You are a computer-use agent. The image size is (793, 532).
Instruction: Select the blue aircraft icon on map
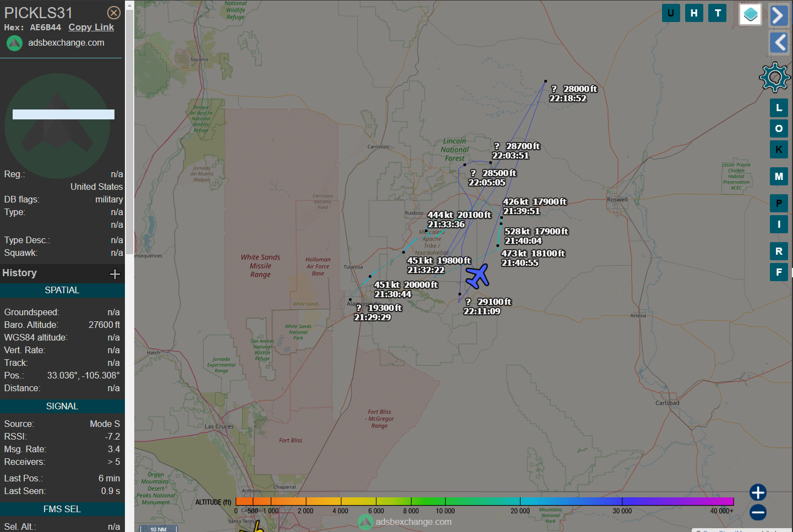[x=477, y=276]
